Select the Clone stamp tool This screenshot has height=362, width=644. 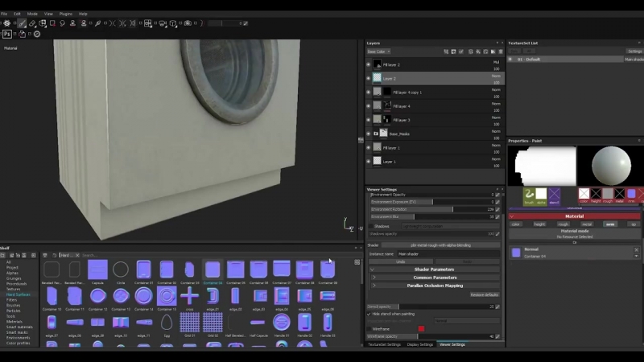point(72,23)
